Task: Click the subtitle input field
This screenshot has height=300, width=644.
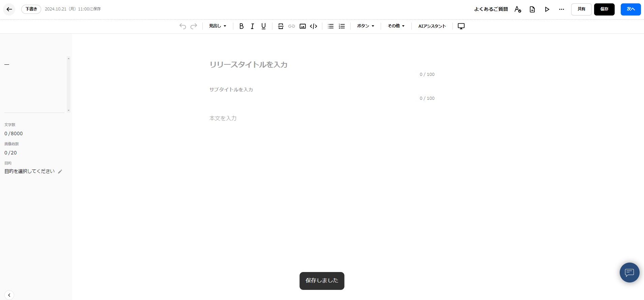Action: pos(322,90)
